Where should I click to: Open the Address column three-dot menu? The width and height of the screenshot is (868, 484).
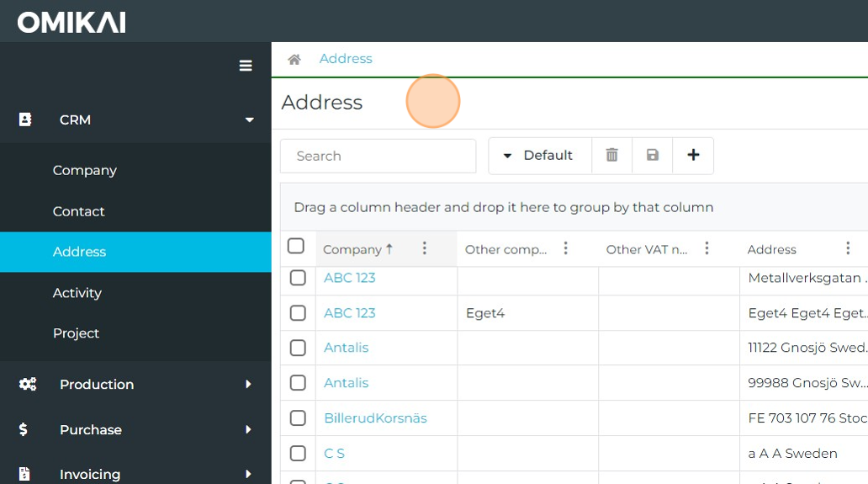(849, 248)
